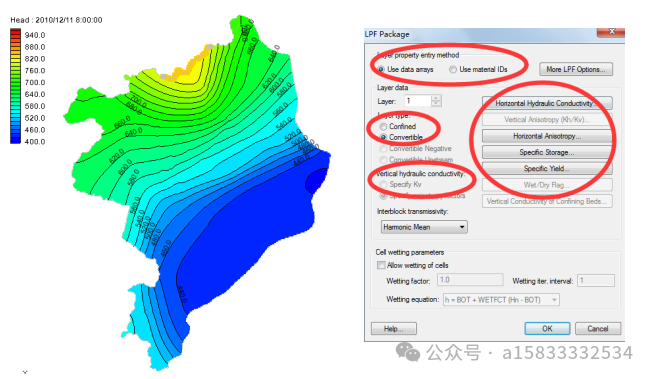The width and height of the screenshot is (654, 379).
Task: Expand the Wetting equation dropdown
Action: (x=554, y=300)
